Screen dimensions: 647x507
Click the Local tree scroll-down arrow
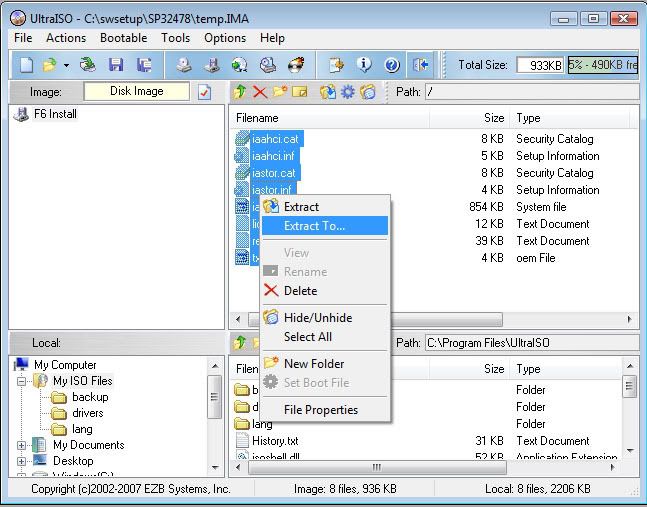(x=215, y=467)
